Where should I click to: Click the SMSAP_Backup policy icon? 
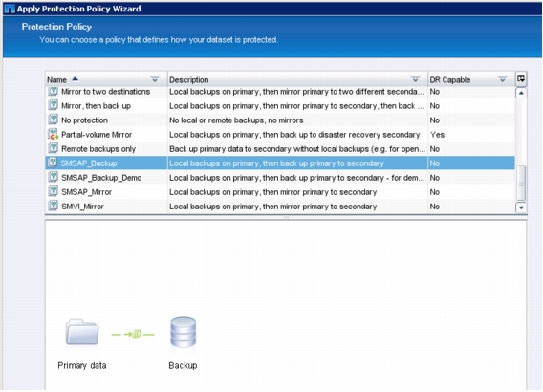click(x=53, y=163)
